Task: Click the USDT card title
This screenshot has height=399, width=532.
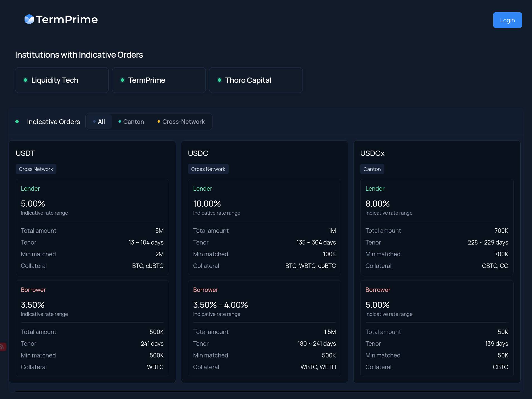Action: click(x=25, y=153)
